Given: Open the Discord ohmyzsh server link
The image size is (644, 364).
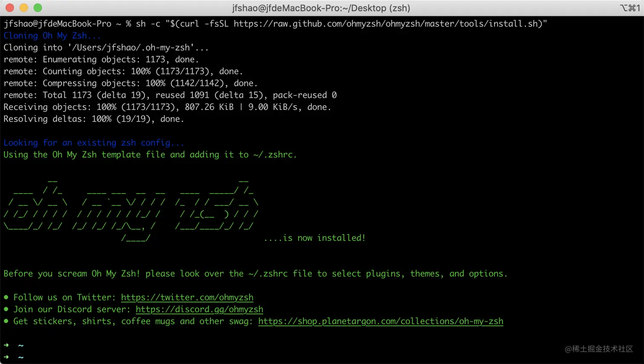Looking at the screenshot, I should 199,310.
